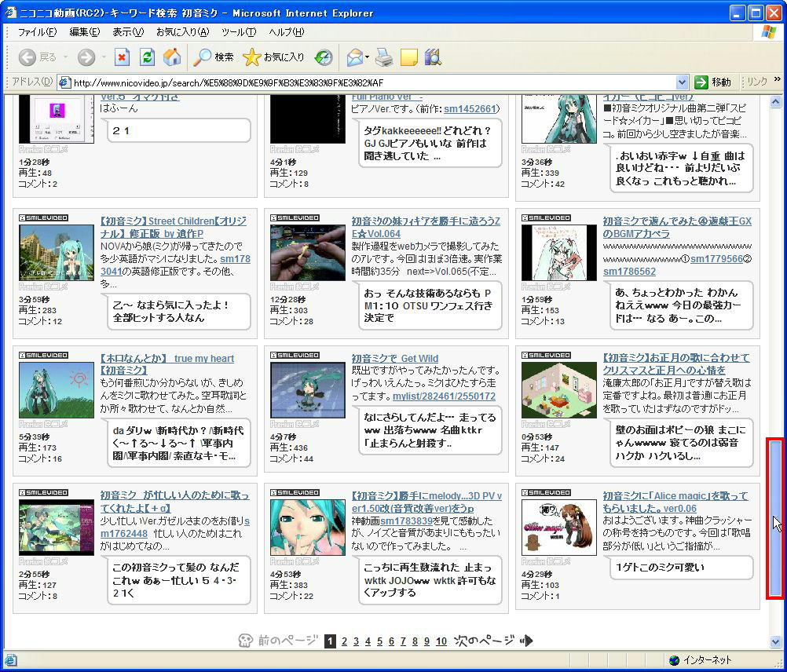This screenshot has height=672, width=787.
Task: Expand the Mail button dropdown arrow
Action: pyautogui.click(x=368, y=57)
